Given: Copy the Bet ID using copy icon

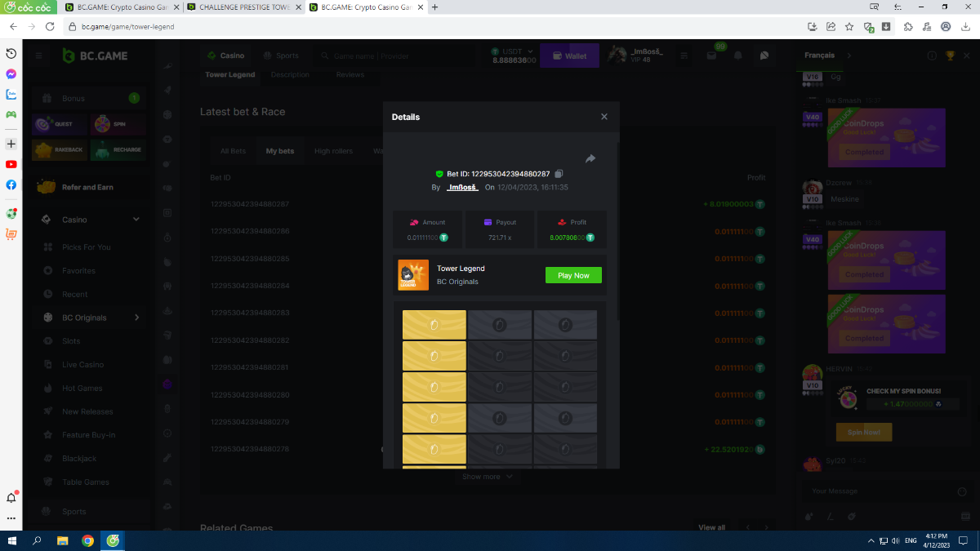Looking at the screenshot, I should (x=559, y=174).
